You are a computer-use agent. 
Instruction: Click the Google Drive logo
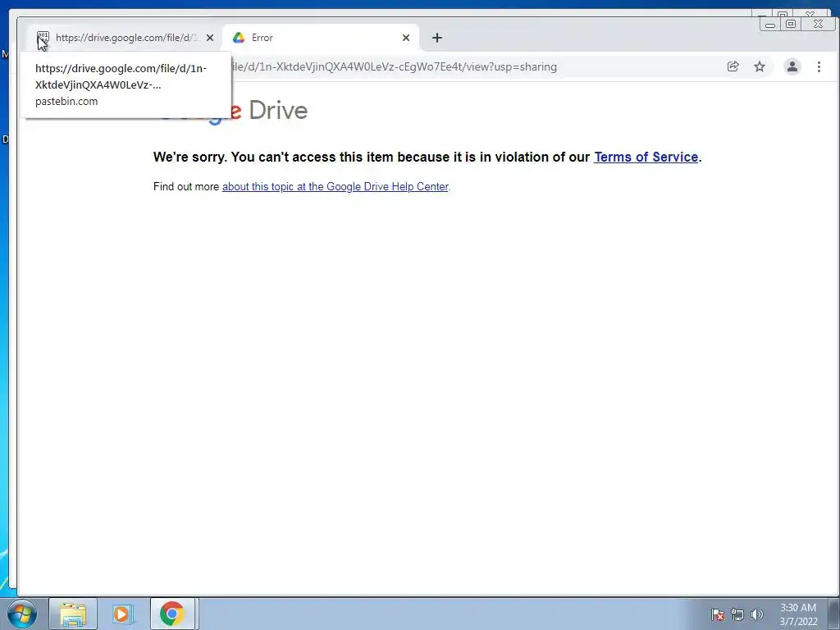(233, 111)
